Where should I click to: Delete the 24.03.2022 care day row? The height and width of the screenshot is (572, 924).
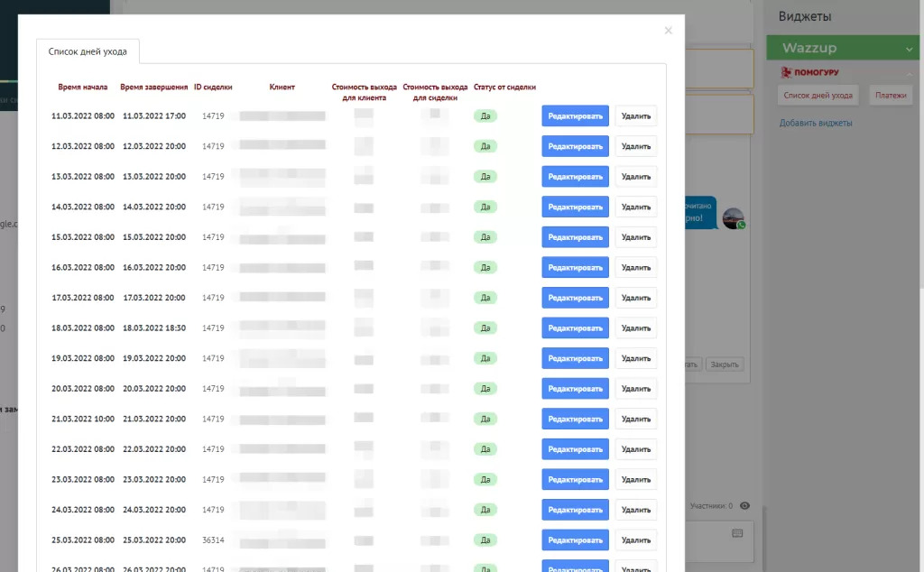click(x=636, y=510)
